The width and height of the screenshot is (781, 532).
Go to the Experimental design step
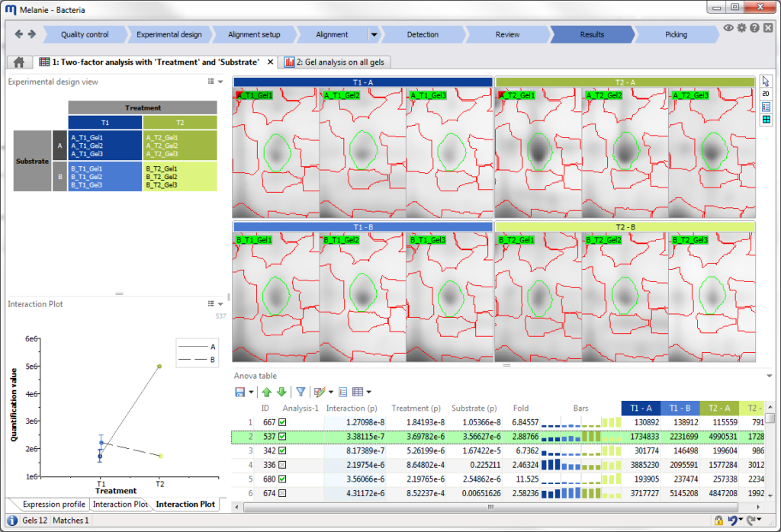[x=169, y=34]
